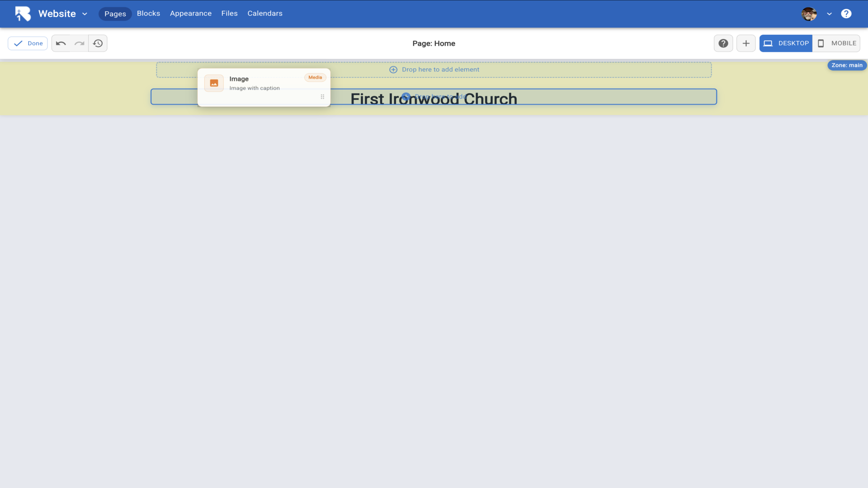Switch to Mobile preview mode

836,43
